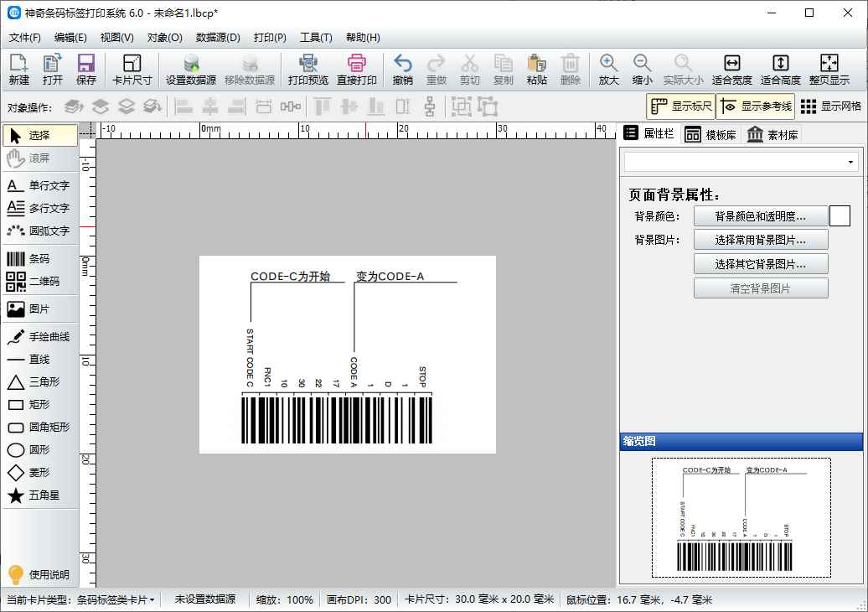Save the label with 保存 icon
This screenshot has width=868, height=612.
pos(86,70)
